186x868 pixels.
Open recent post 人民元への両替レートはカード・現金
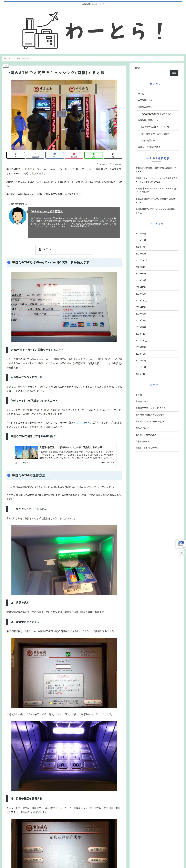coord(157,190)
